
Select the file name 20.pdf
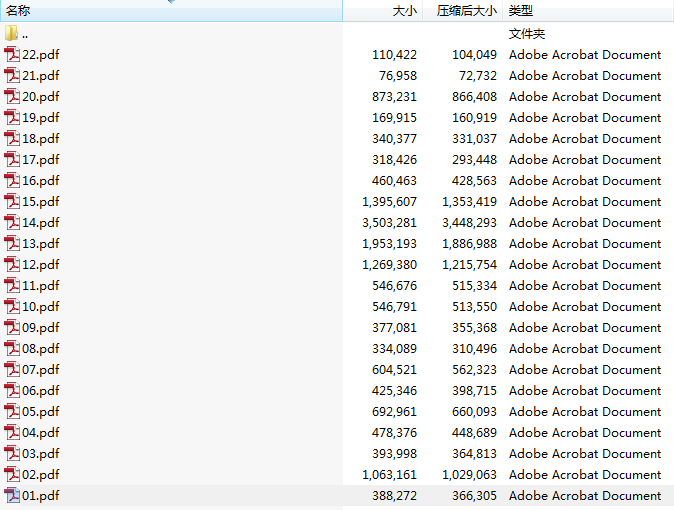pos(41,97)
